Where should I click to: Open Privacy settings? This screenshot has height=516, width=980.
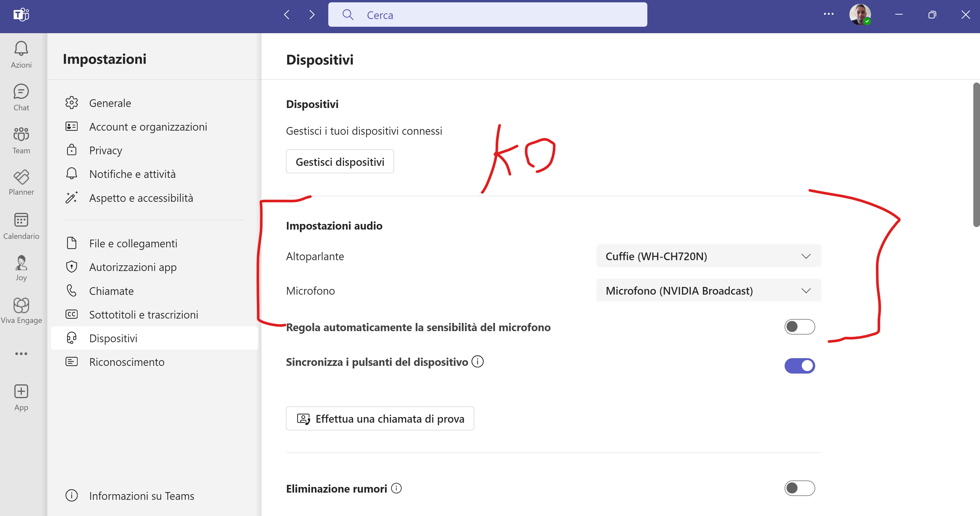[x=155, y=150]
